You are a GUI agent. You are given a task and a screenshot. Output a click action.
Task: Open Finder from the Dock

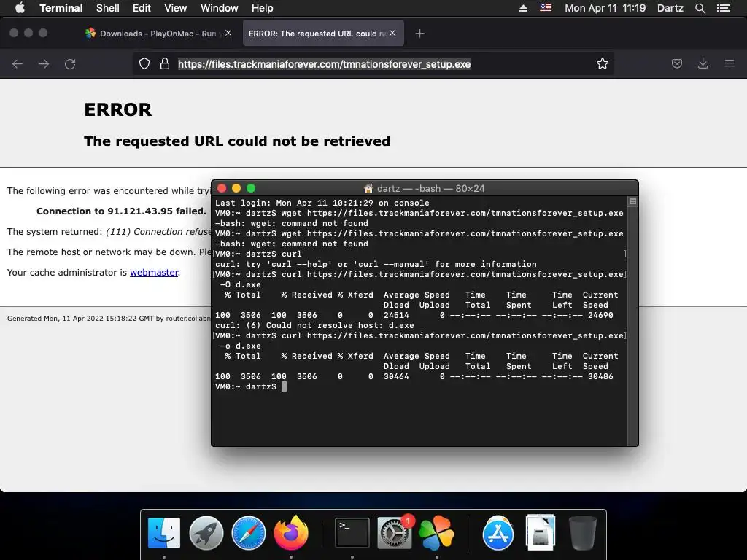click(x=164, y=533)
